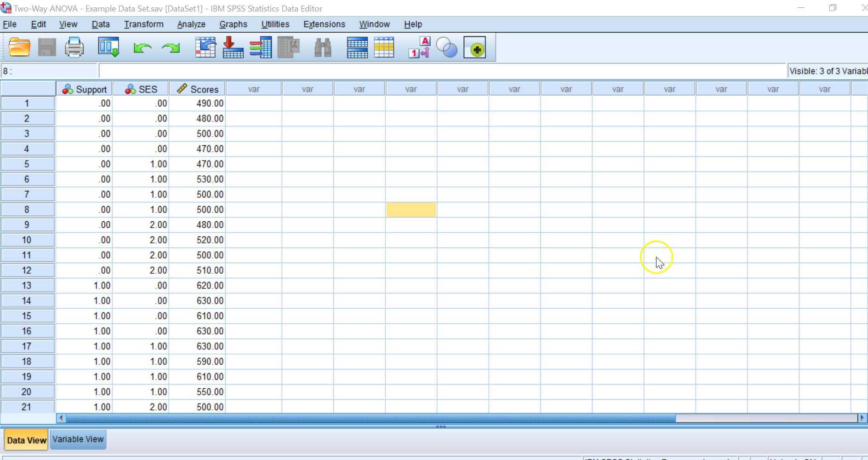Viewport: 868px width, 460px height.
Task: Open a data file using the folder icon
Action: point(19,47)
